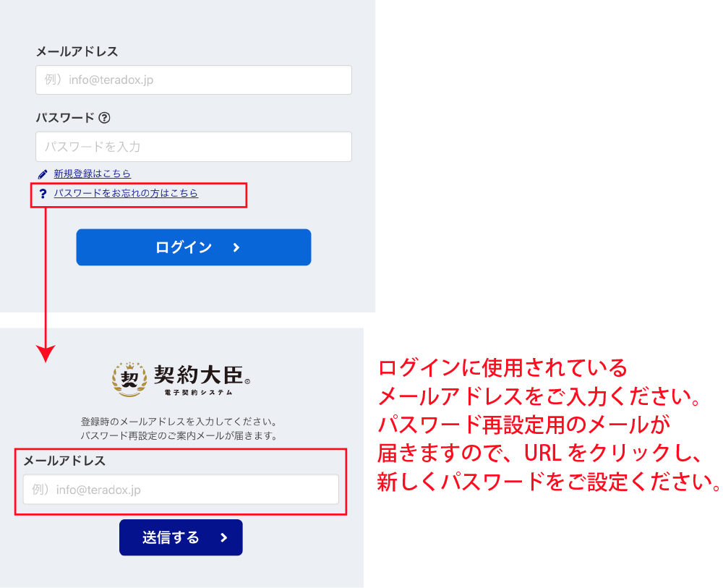Click the 契約大臣 crown logo emblem
723x588 pixels.
[x=129, y=379]
